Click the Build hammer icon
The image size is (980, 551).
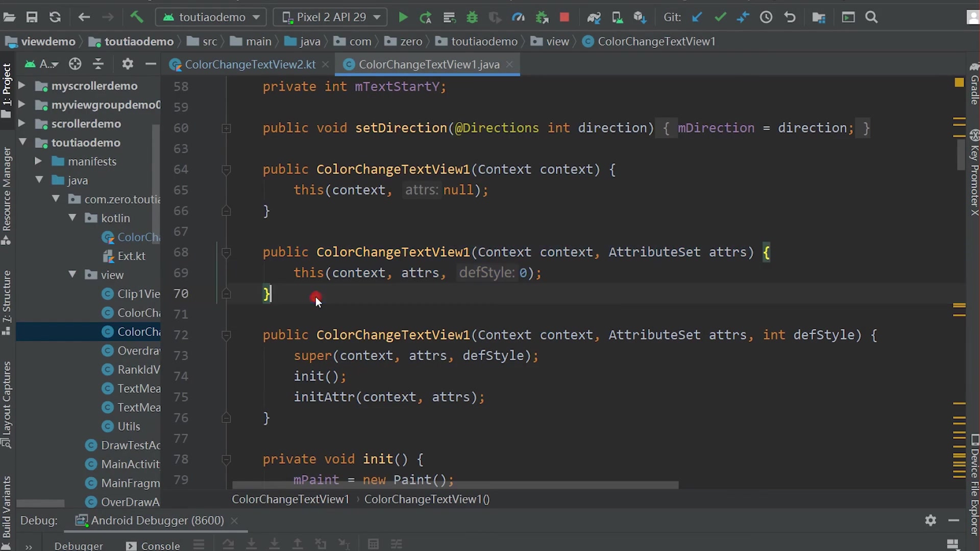(136, 17)
